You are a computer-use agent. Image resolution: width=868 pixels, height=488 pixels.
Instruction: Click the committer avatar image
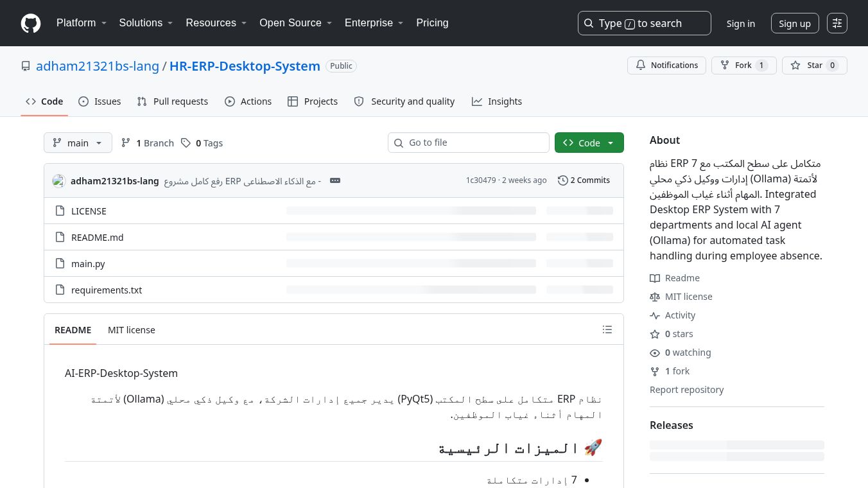[59, 181]
